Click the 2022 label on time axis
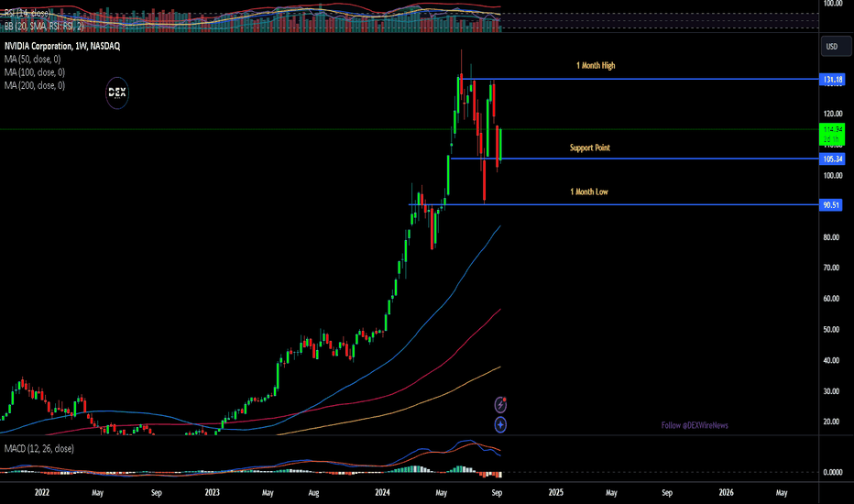854x504 pixels. pyautogui.click(x=42, y=493)
